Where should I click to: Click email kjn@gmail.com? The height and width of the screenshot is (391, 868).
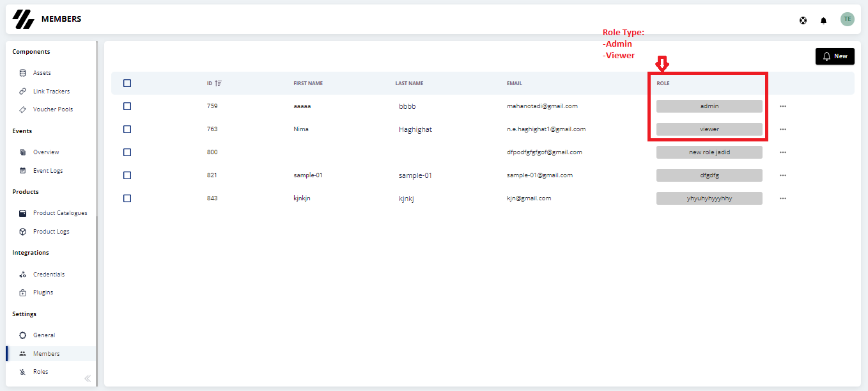pyautogui.click(x=529, y=198)
